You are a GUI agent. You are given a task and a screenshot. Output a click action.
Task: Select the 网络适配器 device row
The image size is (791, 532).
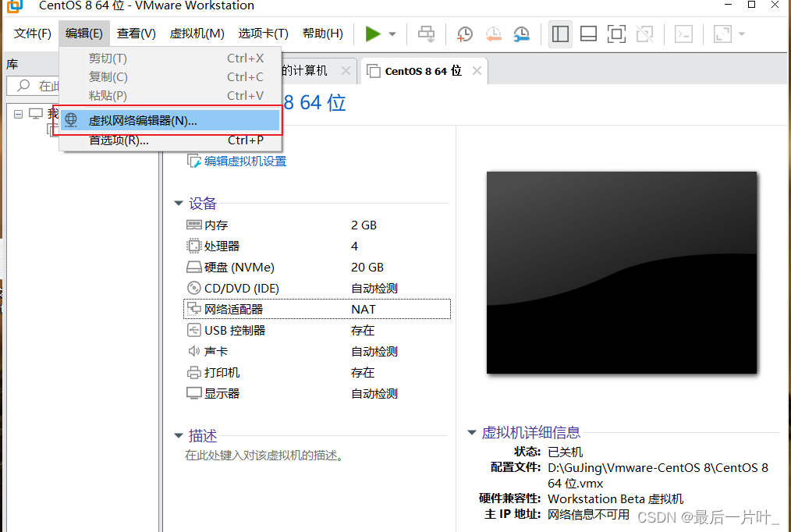(x=317, y=309)
